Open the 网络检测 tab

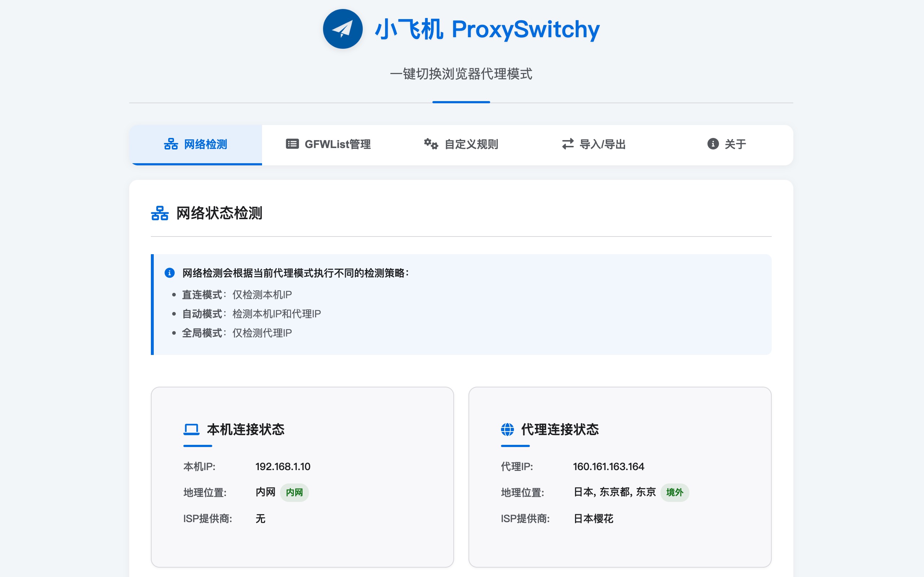click(x=196, y=145)
